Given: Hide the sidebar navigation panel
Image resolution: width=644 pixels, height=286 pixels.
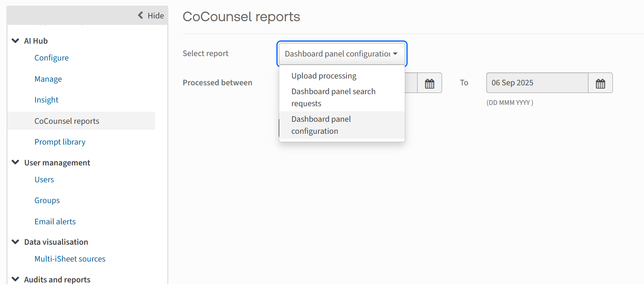Looking at the screenshot, I should tap(151, 16).
